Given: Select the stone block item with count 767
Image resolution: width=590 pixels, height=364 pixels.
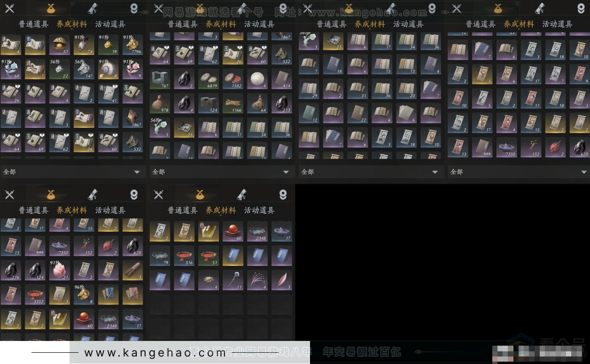Looking at the screenshot, I should (160, 79).
